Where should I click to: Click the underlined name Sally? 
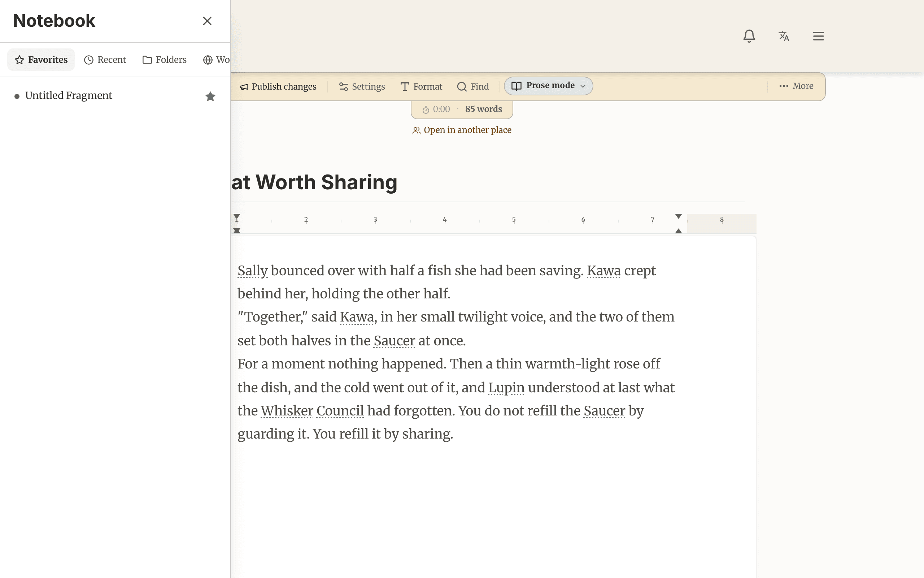[252, 271]
